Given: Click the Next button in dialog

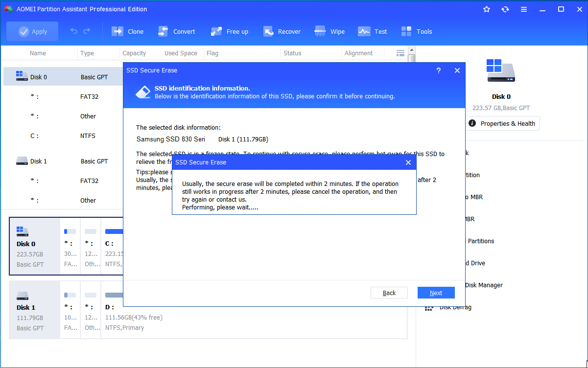Looking at the screenshot, I should (x=436, y=293).
